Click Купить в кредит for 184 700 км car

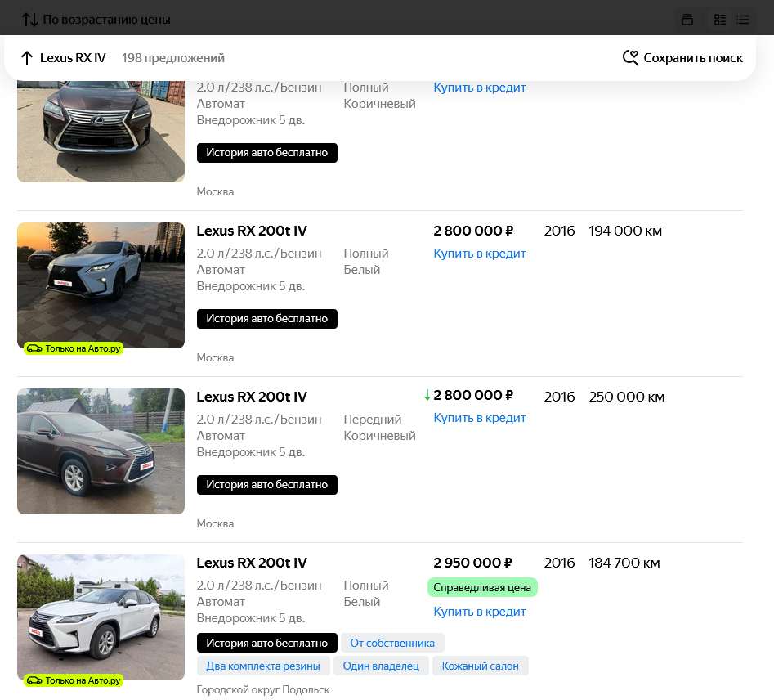click(x=479, y=612)
